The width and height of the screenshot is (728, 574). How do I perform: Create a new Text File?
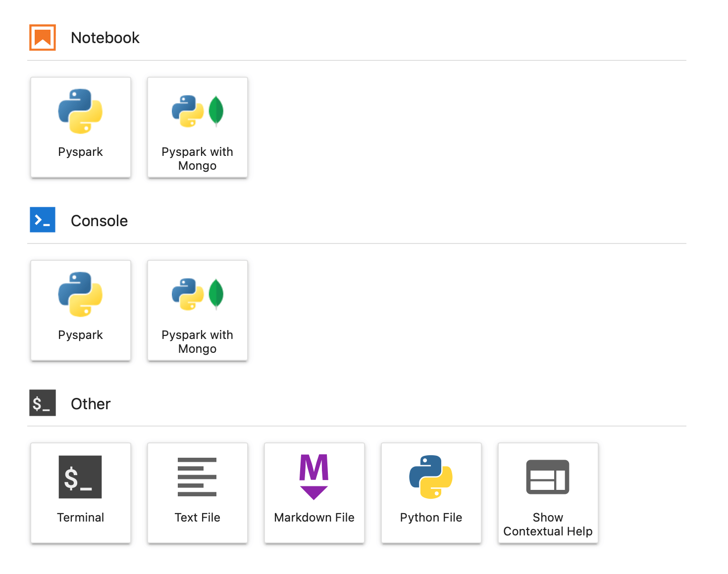198,493
